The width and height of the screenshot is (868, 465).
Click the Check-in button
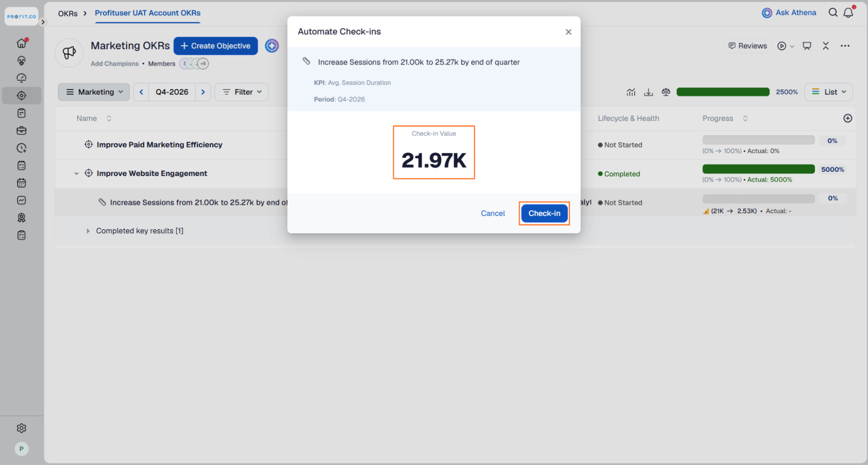click(x=544, y=213)
